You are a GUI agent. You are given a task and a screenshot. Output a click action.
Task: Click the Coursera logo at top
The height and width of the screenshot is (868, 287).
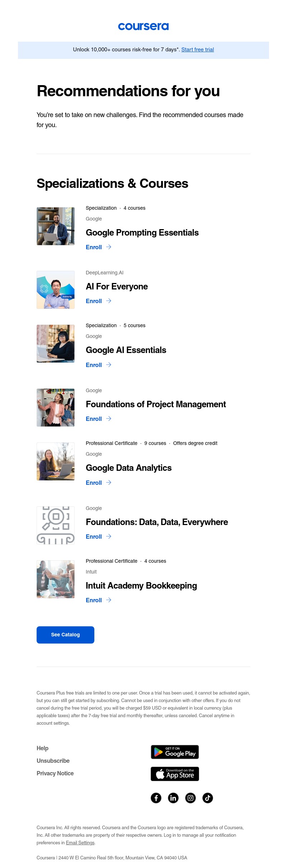pyautogui.click(x=143, y=27)
